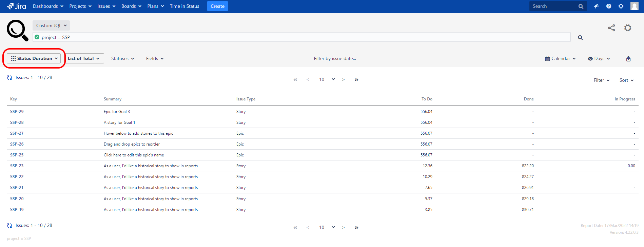Open the Jira help question mark icon
The height and width of the screenshot is (247, 644).
click(609, 6)
